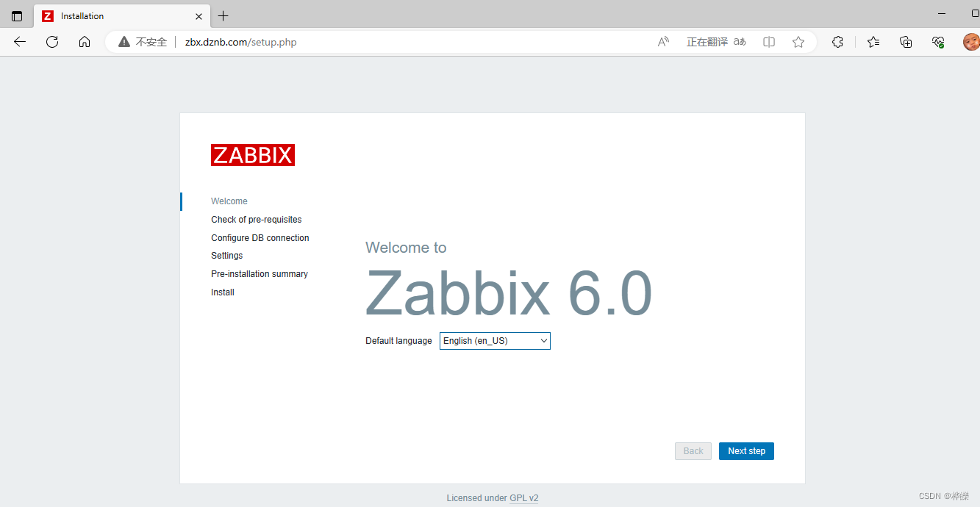Click the user profile avatar
The image size is (980, 507).
click(971, 42)
